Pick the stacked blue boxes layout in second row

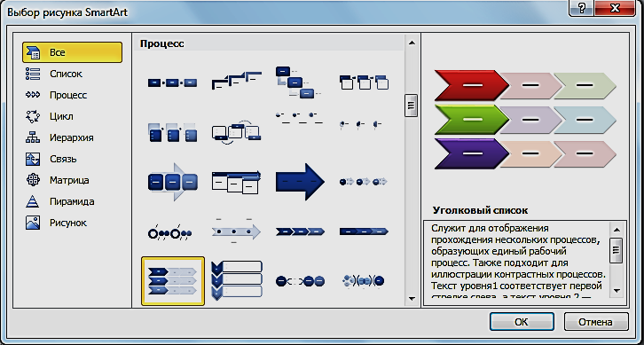coord(172,132)
